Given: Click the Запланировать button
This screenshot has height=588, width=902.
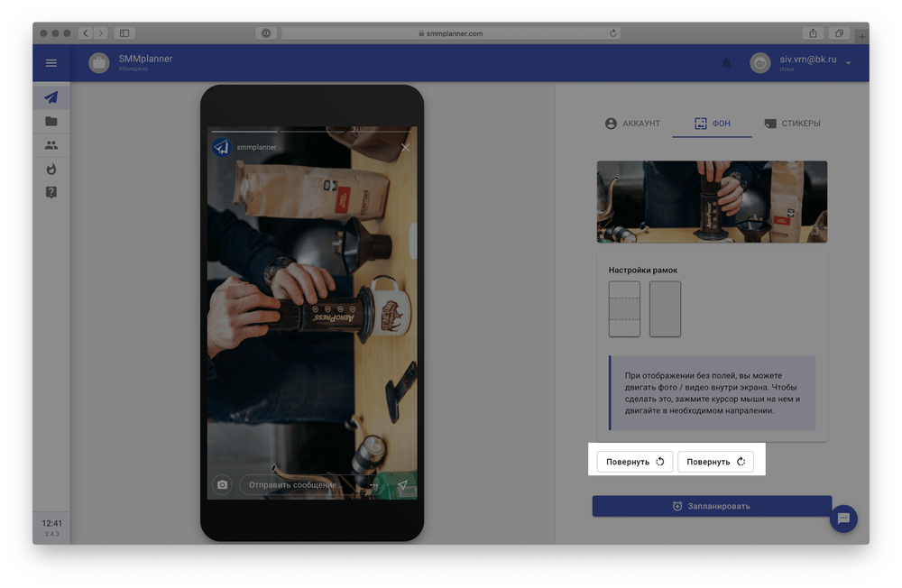Looking at the screenshot, I should pos(712,506).
